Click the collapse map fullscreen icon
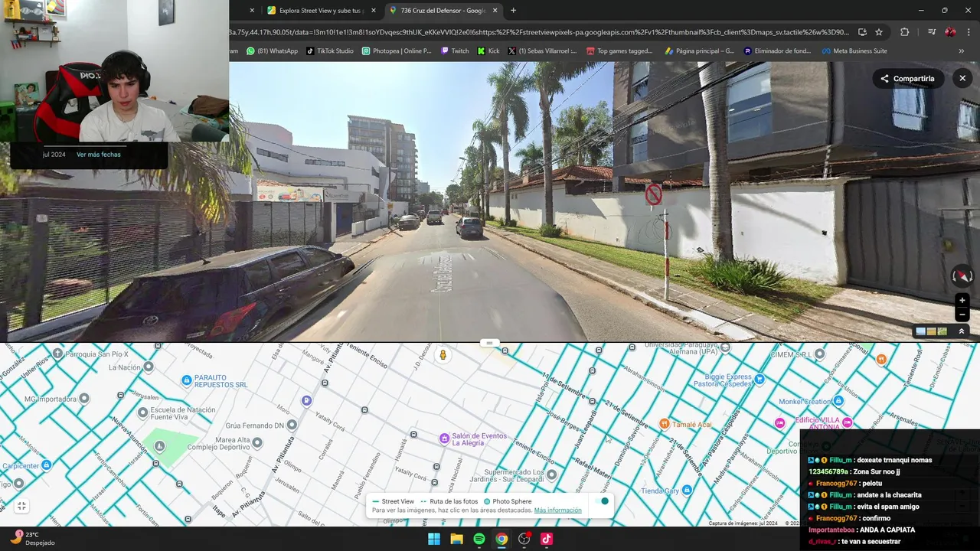This screenshot has height=551, width=980. click(x=21, y=506)
